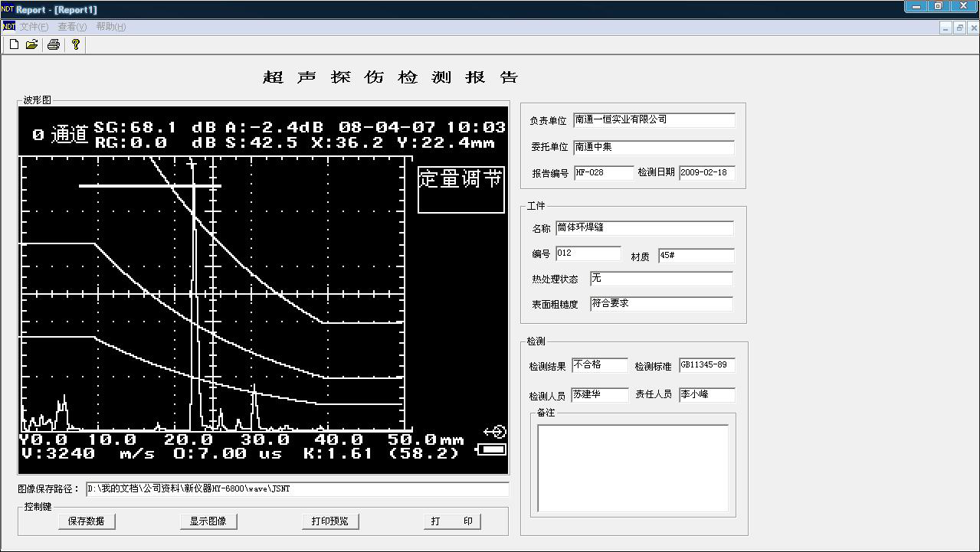Open the 帮助(H) menu
The width and height of the screenshot is (980, 552).
coord(110,27)
